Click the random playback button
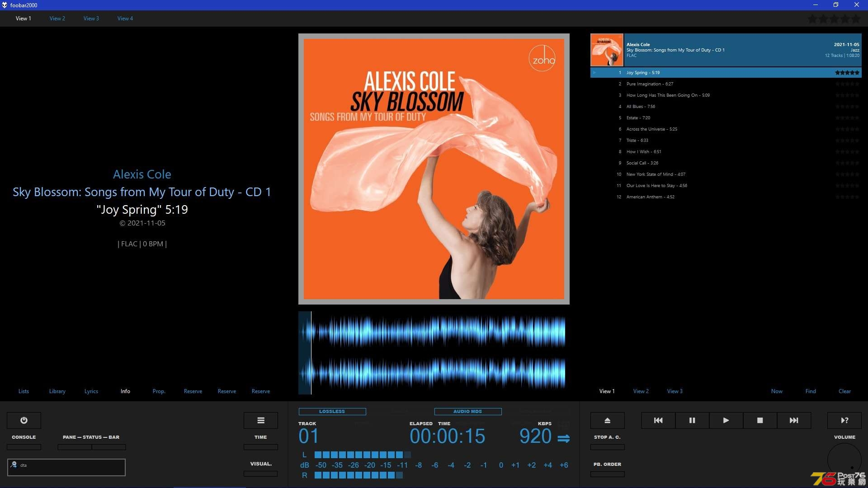 844,420
